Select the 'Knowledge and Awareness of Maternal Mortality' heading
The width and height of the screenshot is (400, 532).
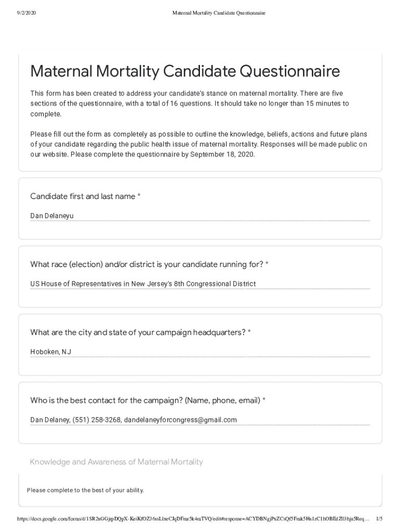116,462
